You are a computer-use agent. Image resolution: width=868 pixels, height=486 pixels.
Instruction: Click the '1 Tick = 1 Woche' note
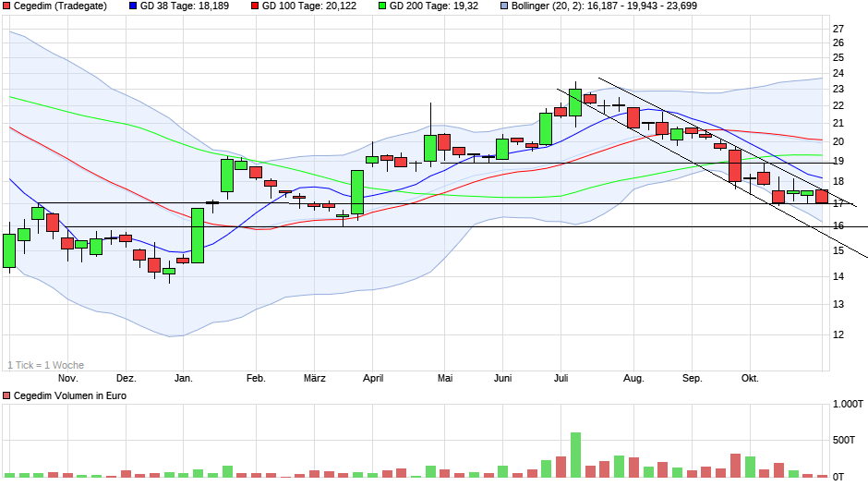click(x=46, y=365)
